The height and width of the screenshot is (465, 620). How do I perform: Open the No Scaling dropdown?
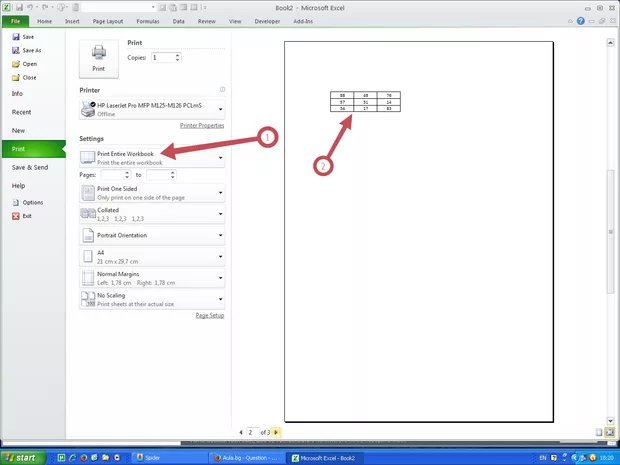click(152, 299)
